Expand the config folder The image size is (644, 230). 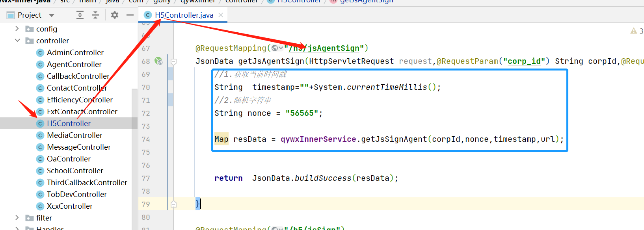17,29
